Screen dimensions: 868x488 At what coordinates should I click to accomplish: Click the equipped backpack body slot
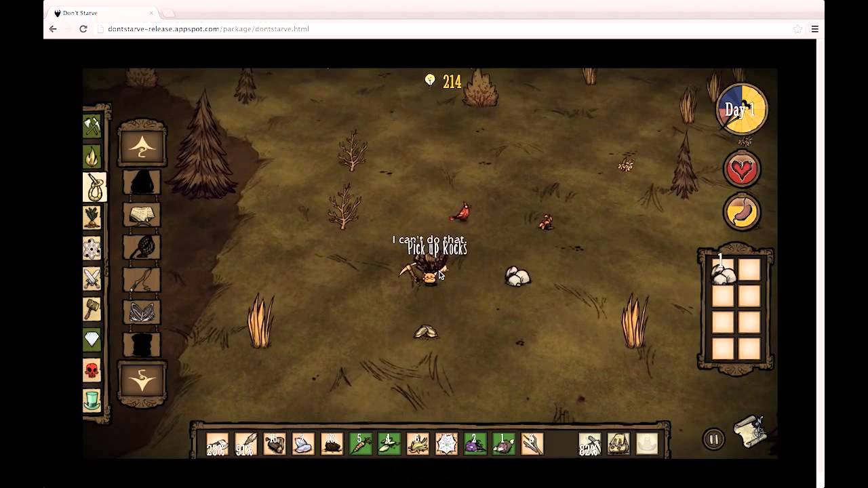coord(618,444)
